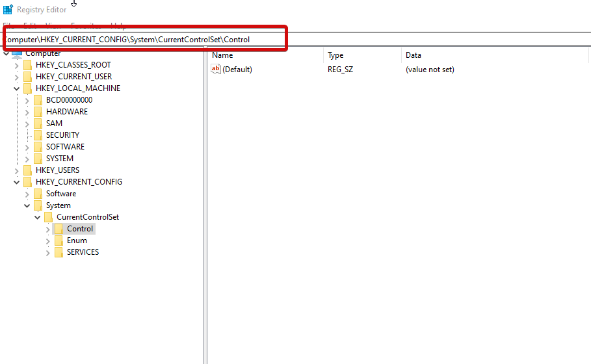Collapse HKEY_LOCAL_MACHINE chevron
591x364 pixels.
[17, 89]
